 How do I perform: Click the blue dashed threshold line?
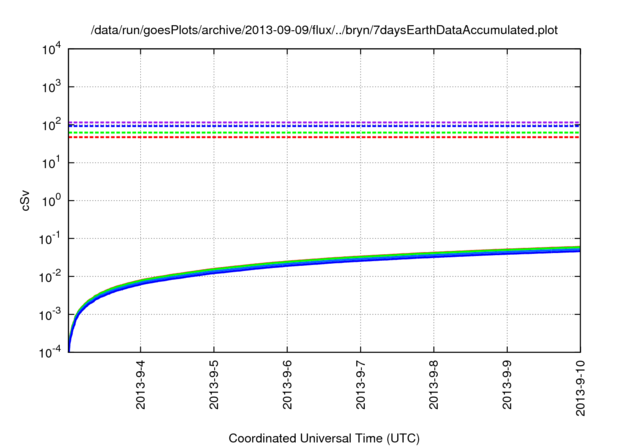[324, 126]
